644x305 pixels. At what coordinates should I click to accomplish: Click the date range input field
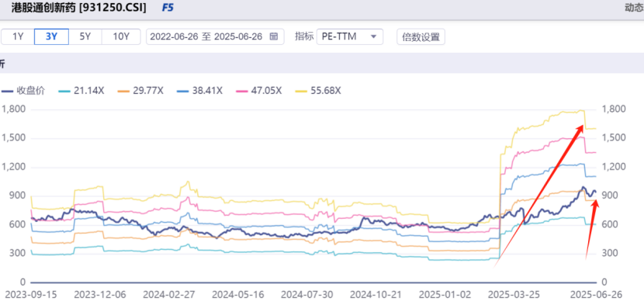pos(215,36)
